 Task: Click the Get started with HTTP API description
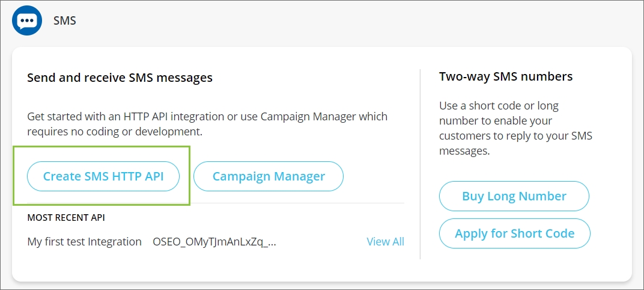207,123
